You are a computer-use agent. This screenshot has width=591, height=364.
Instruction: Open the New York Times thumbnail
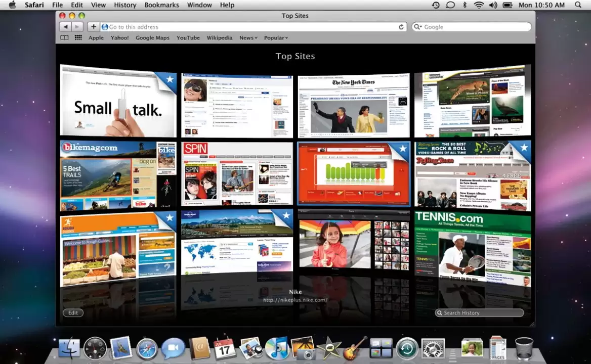[x=353, y=105]
